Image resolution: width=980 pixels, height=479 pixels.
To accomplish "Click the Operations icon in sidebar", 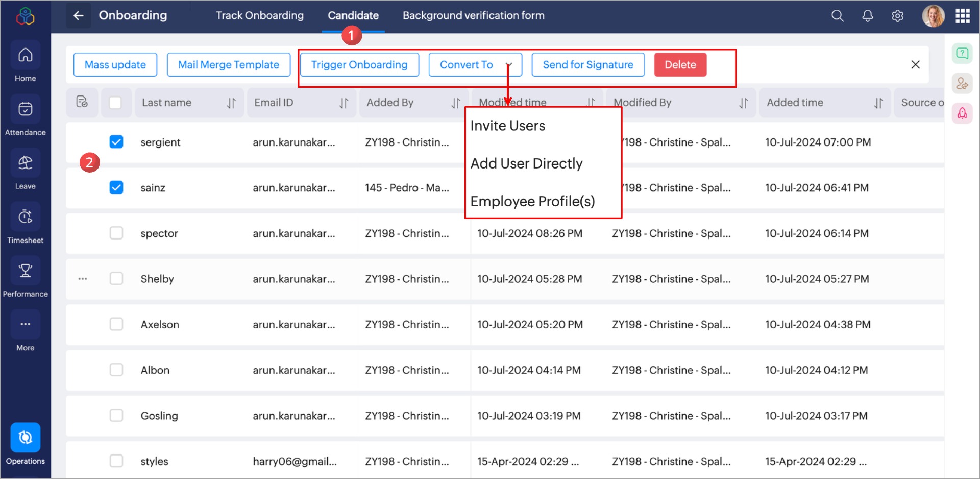I will (25, 438).
